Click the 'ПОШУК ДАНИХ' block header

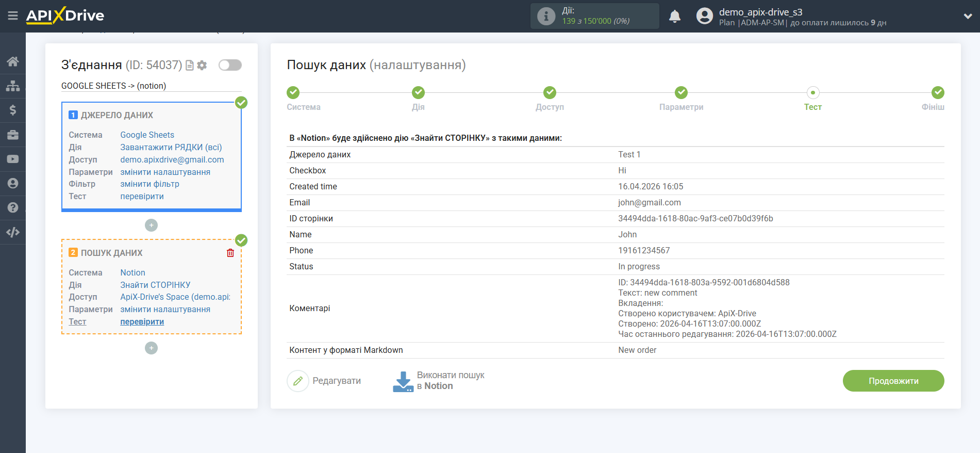(112, 253)
